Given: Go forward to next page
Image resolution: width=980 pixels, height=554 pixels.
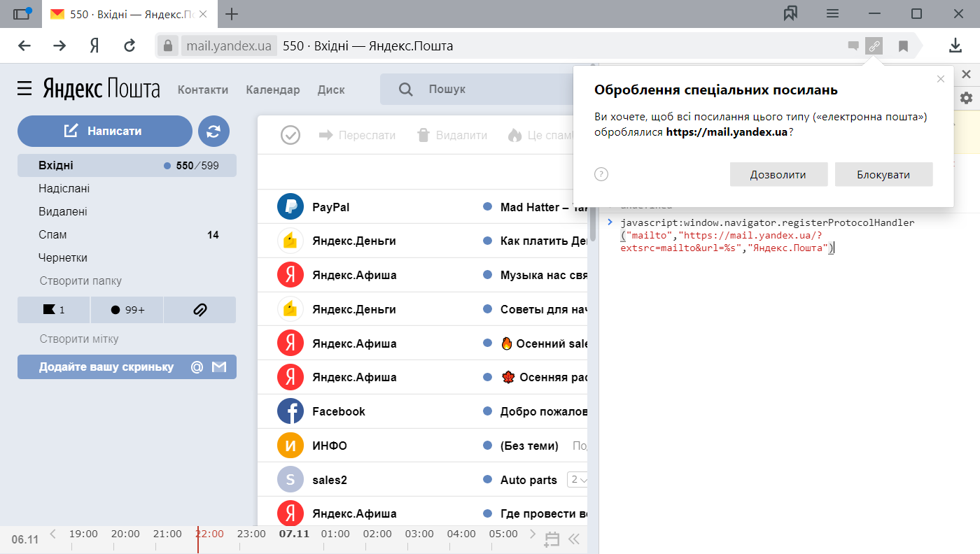Looking at the screenshot, I should [x=59, y=46].
